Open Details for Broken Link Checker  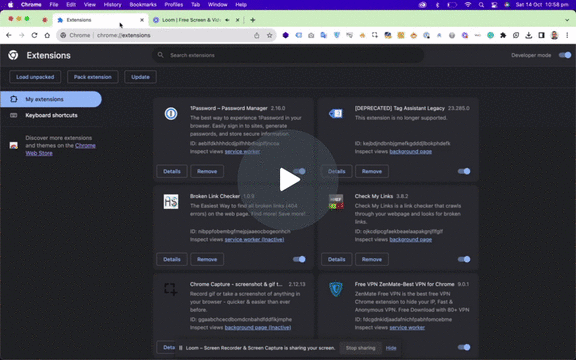click(x=172, y=259)
